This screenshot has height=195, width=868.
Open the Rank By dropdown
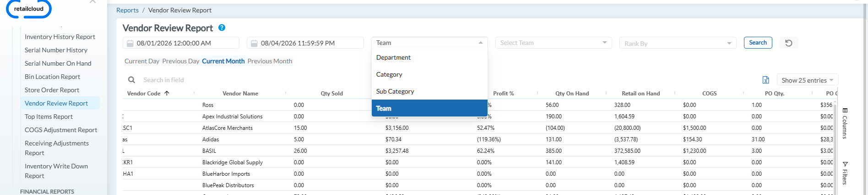pos(678,43)
